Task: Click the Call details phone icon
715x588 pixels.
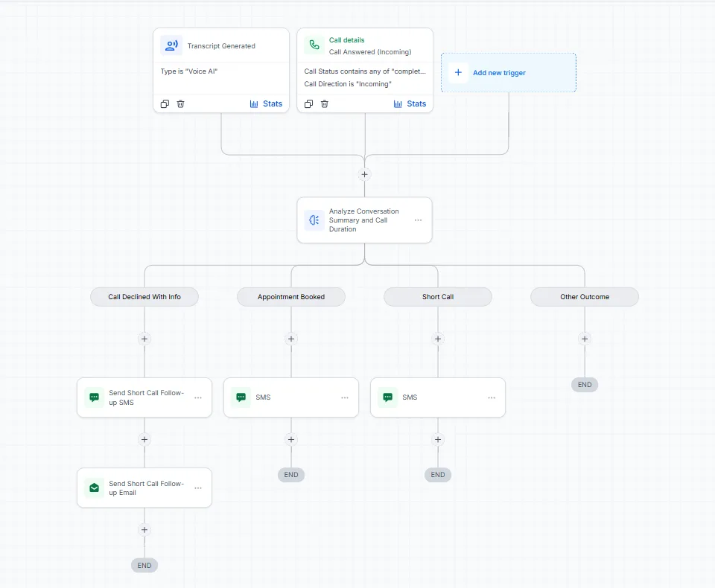Action: [314, 45]
